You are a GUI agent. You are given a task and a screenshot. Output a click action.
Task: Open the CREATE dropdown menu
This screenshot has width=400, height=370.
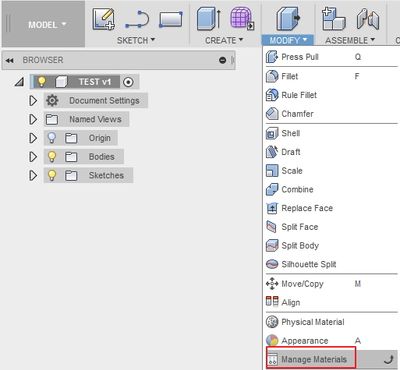point(224,40)
